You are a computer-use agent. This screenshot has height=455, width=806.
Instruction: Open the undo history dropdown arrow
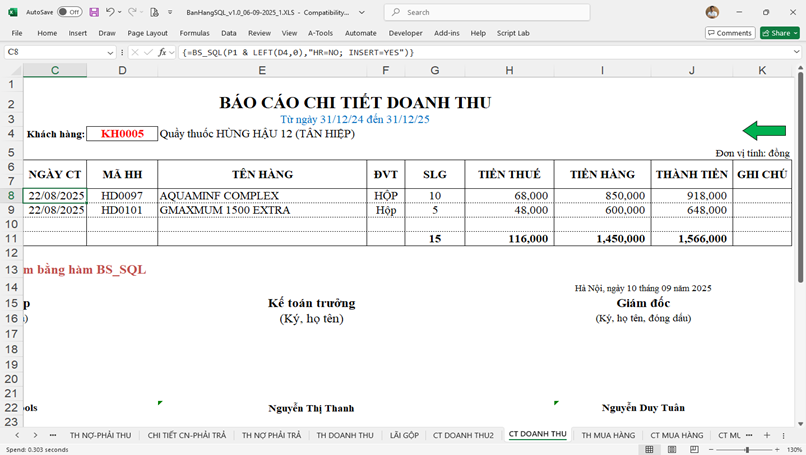tap(120, 12)
